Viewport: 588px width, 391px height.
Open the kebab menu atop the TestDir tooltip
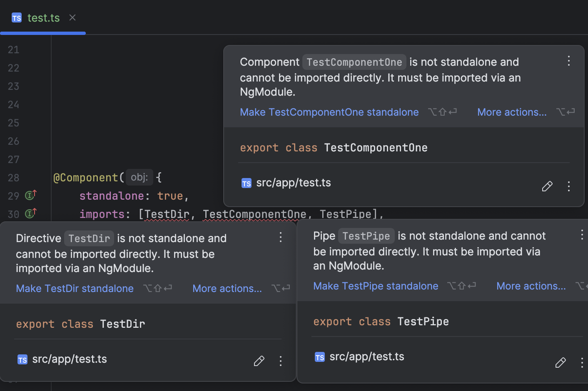pyautogui.click(x=280, y=237)
